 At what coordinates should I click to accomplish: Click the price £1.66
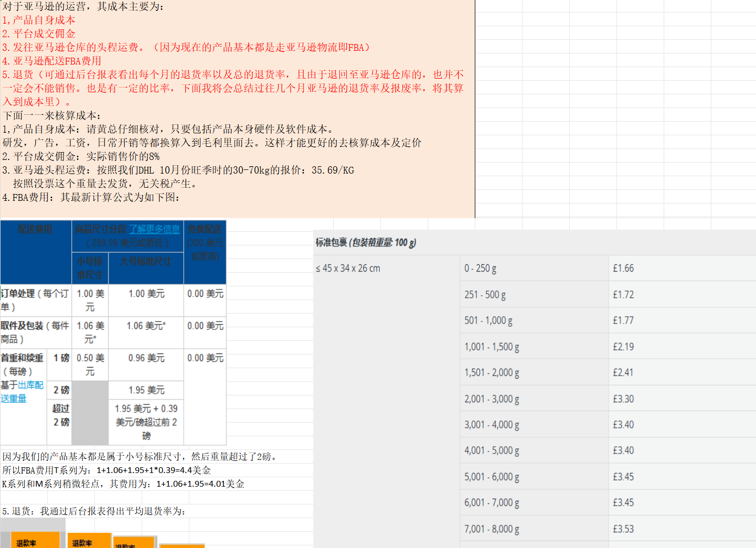pyautogui.click(x=623, y=268)
